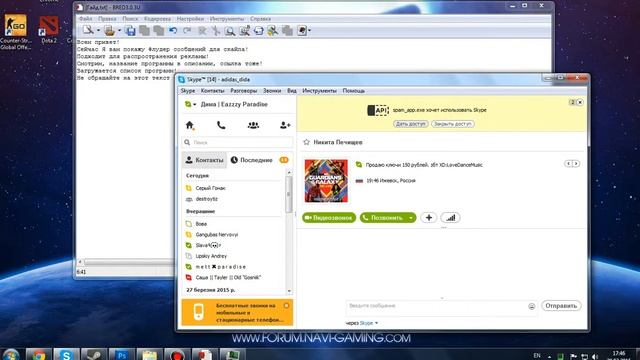Click the contact list scroll down arrow
Viewport: 640px width, 360px height.
coord(289,291)
